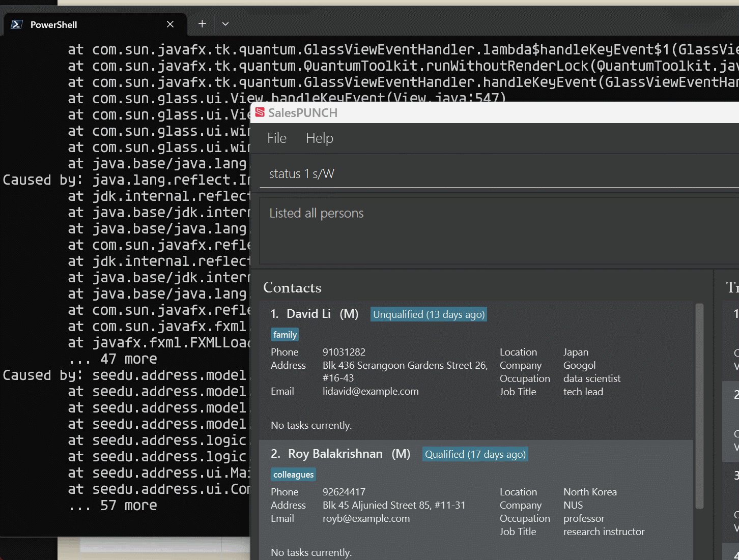Click 'Caused by: java.lang.reflect' line in PowerShell
Image resolution: width=739 pixels, height=560 pixels.
coord(127,180)
